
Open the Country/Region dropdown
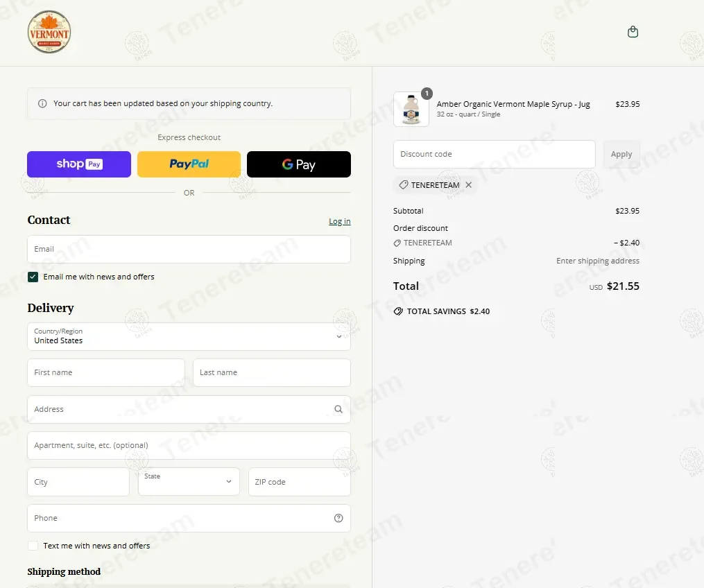(189, 336)
